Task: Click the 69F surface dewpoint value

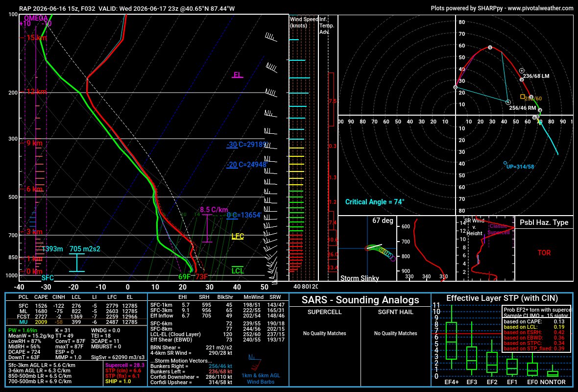Action: tap(184, 276)
